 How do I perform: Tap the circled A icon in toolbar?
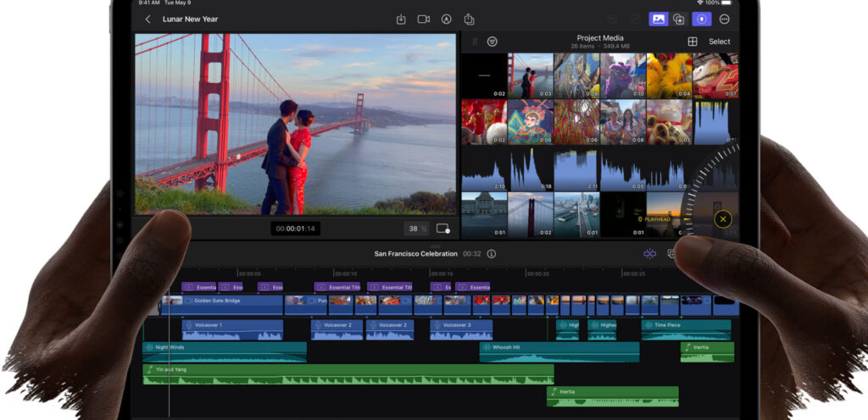(446, 19)
